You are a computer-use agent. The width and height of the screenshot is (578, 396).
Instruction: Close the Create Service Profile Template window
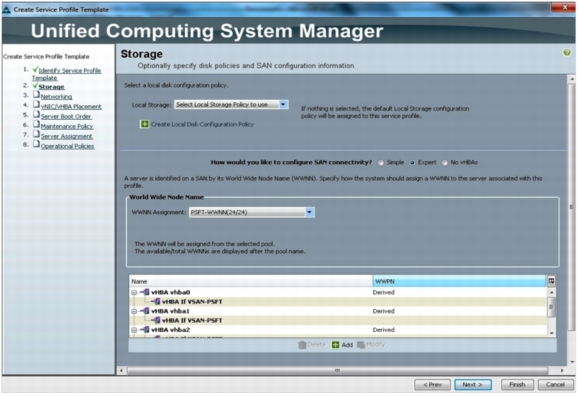tap(564, 7)
